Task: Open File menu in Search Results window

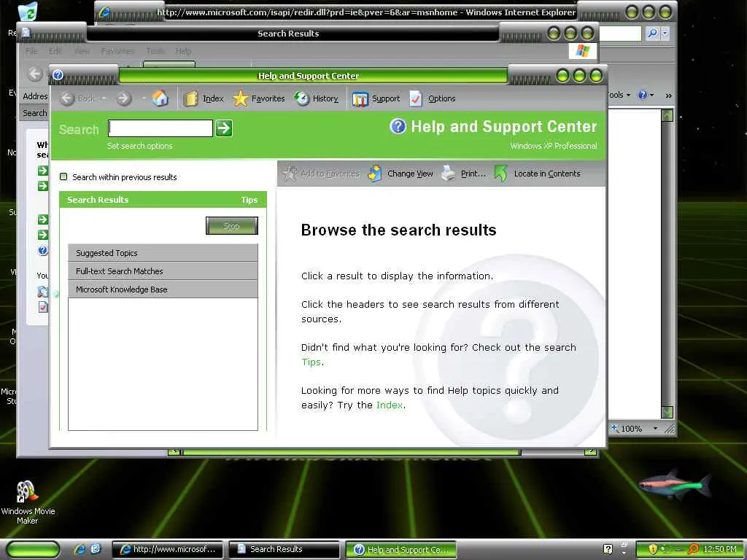Action: [x=31, y=51]
